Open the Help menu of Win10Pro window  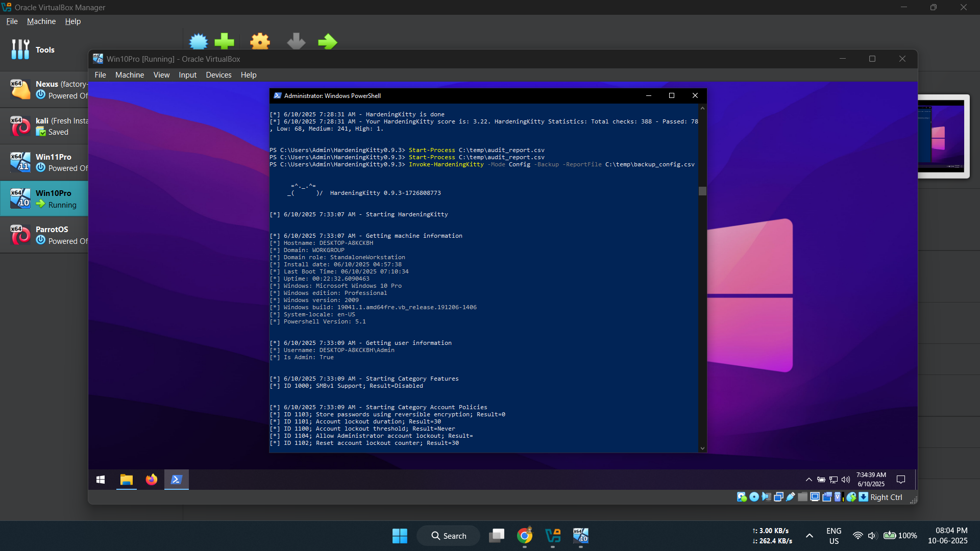[249, 75]
